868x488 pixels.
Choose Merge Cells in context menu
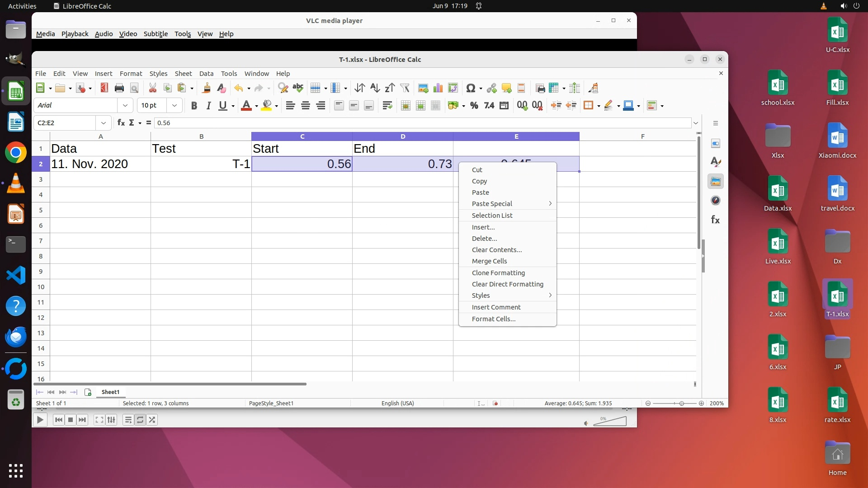489,261
